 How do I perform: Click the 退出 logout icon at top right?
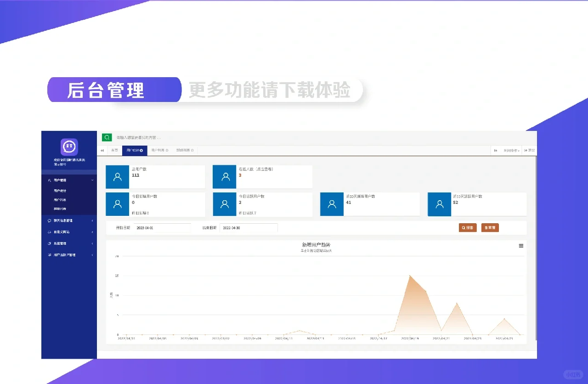529,150
